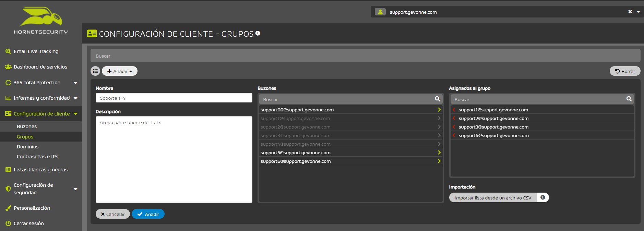This screenshot has height=231, width=644.
Task: Open the Buzones submenu item
Action: coord(27,126)
